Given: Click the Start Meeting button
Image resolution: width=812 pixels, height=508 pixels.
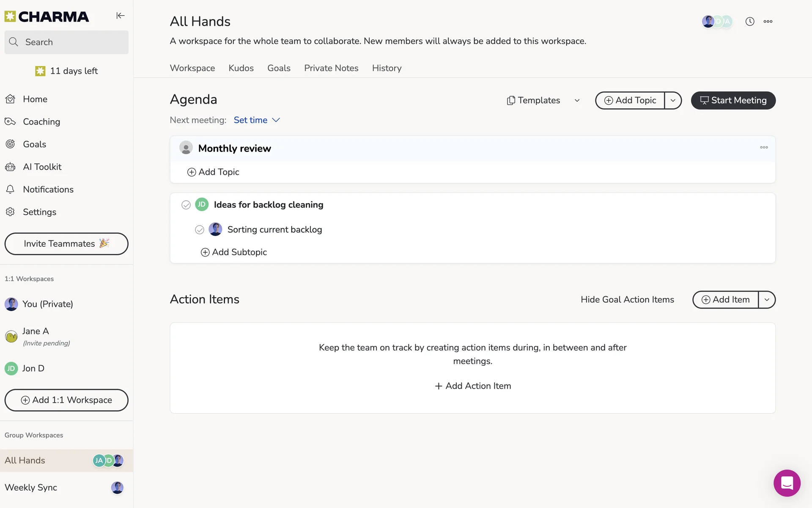Looking at the screenshot, I should pyautogui.click(x=733, y=101).
